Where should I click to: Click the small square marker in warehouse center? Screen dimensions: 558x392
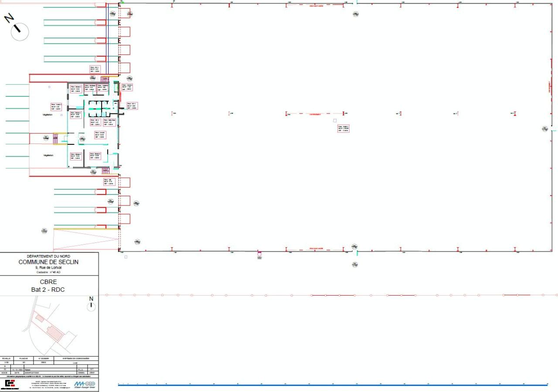(335, 120)
